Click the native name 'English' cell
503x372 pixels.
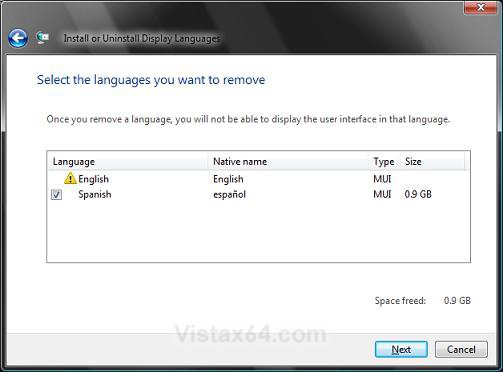pyautogui.click(x=228, y=179)
